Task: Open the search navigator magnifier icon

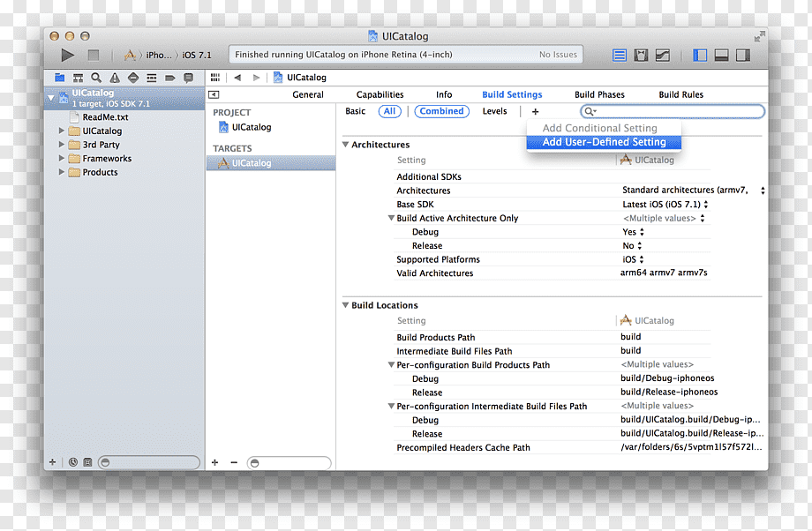Action: (96, 78)
